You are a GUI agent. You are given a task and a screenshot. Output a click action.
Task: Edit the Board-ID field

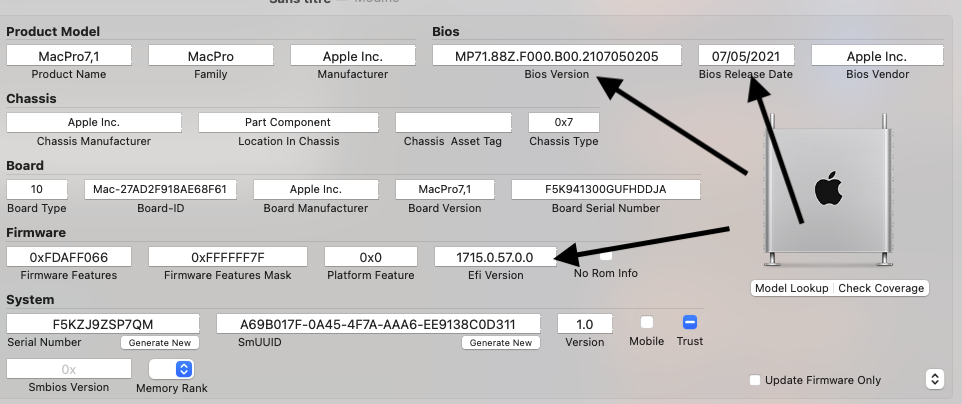click(160, 189)
